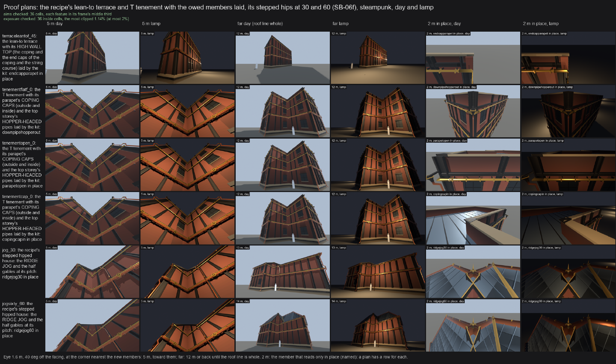Click the "exposure checked: 36 inside cells" line
The height and width of the screenshot is (364, 616).
66,19
